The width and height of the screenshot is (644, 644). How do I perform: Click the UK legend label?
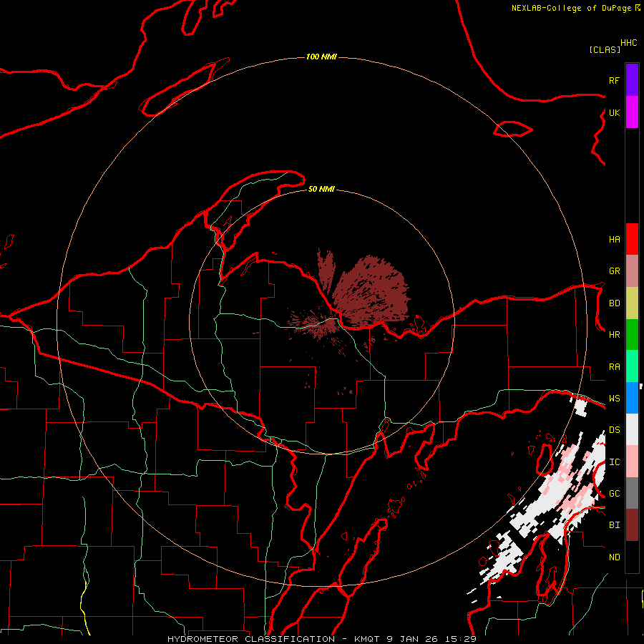614,112
